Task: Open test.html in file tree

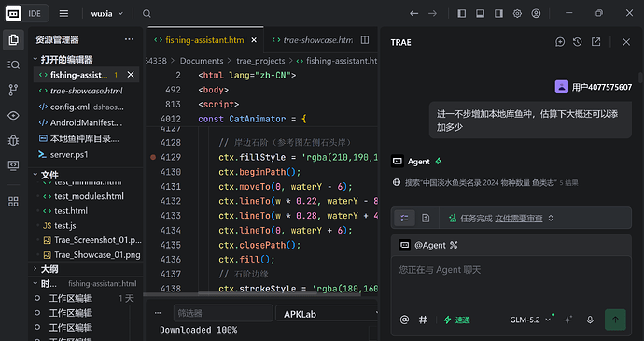Action: [x=71, y=210]
